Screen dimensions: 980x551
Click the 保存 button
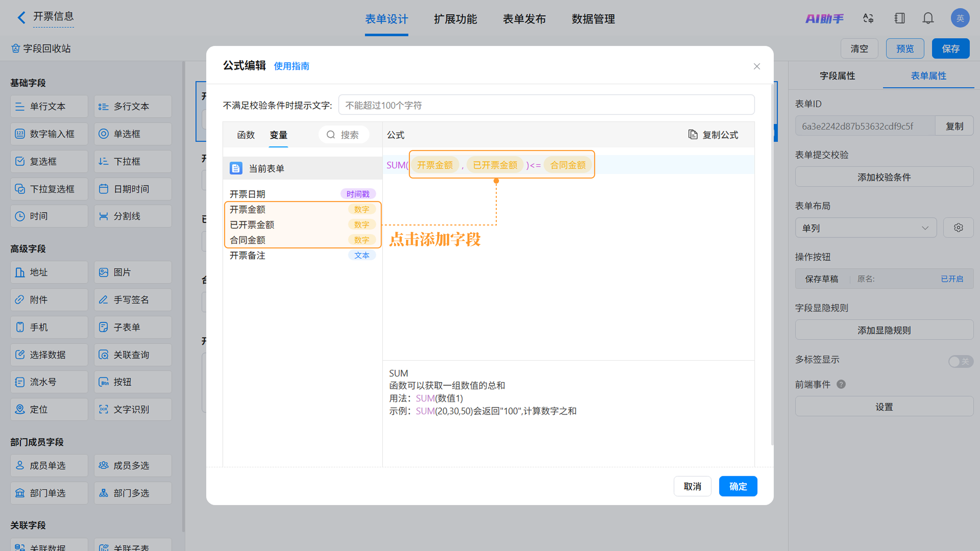tap(951, 49)
